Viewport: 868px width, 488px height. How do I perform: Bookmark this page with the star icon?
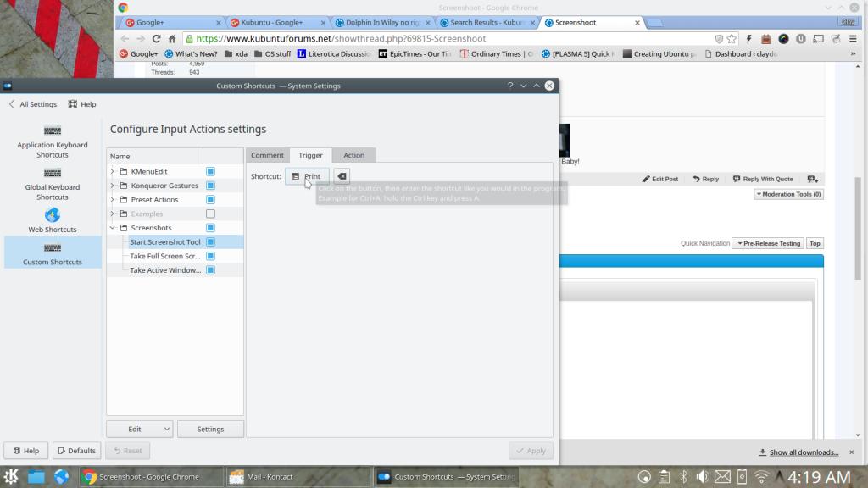(x=732, y=39)
